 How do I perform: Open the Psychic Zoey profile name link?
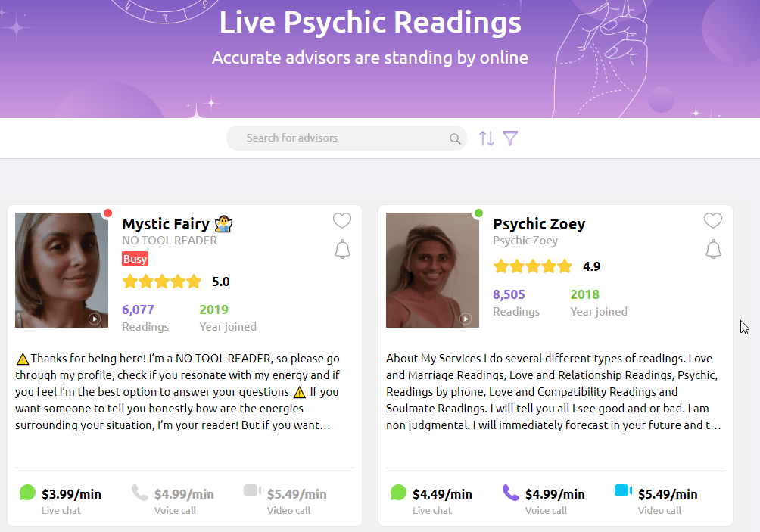click(x=539, y=224)
